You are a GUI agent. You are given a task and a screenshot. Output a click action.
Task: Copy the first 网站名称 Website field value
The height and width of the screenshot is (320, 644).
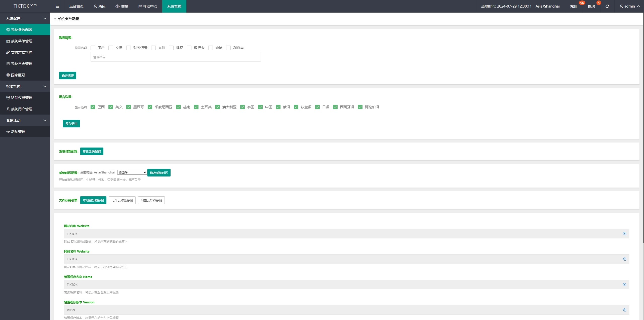[x=624, y=234]
